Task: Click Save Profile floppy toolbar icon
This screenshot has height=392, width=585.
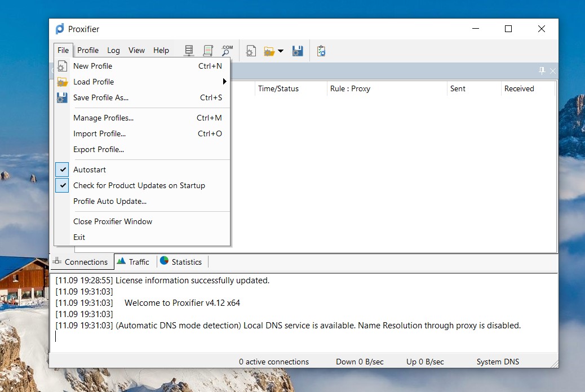Action: (298, 51)
